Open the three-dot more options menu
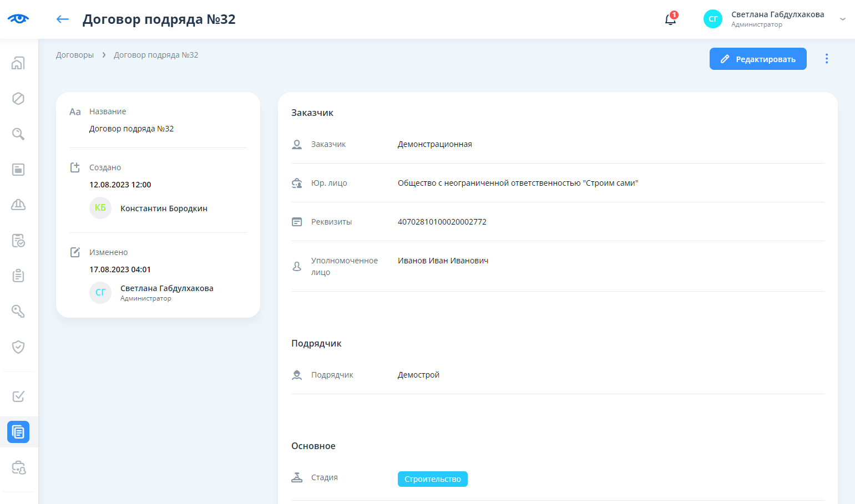 point(826,59)
